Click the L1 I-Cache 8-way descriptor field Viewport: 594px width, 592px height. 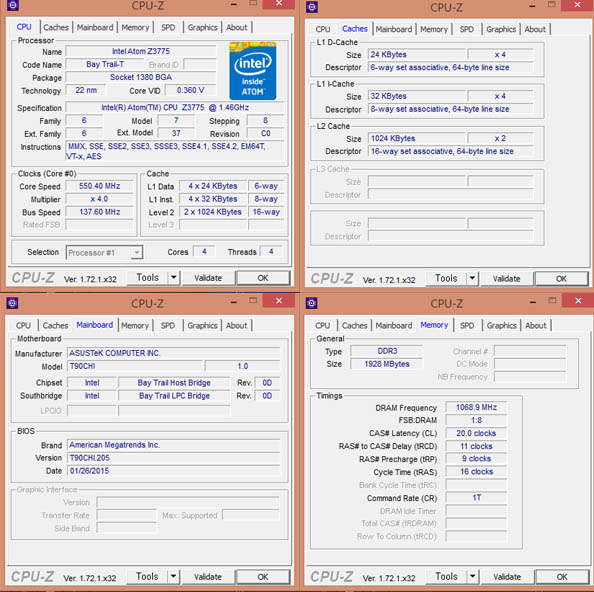(450, 109)
